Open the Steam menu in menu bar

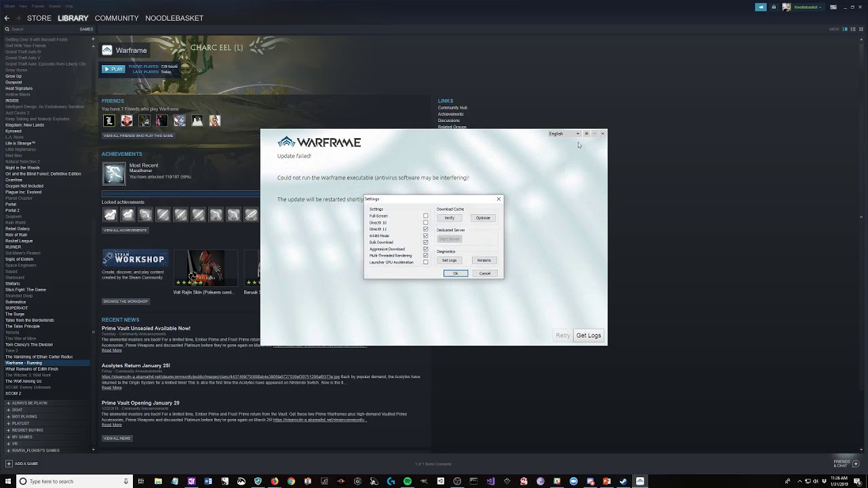click(x=9, y=6)
